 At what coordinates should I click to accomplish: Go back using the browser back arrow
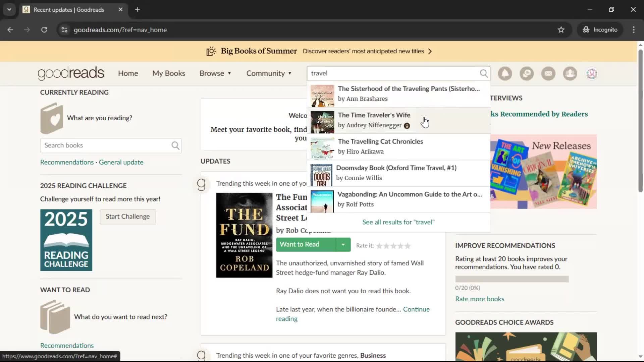click(10, 30)
